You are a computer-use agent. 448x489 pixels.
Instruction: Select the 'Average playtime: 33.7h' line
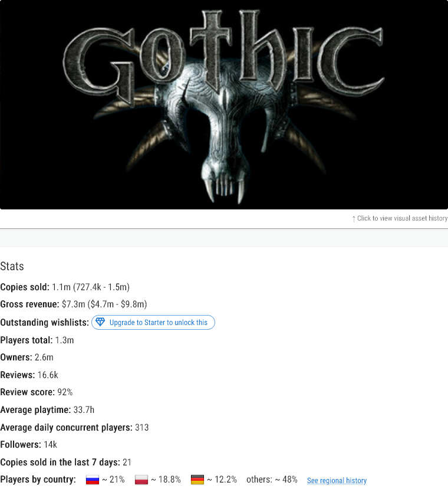tap(47, 409)
